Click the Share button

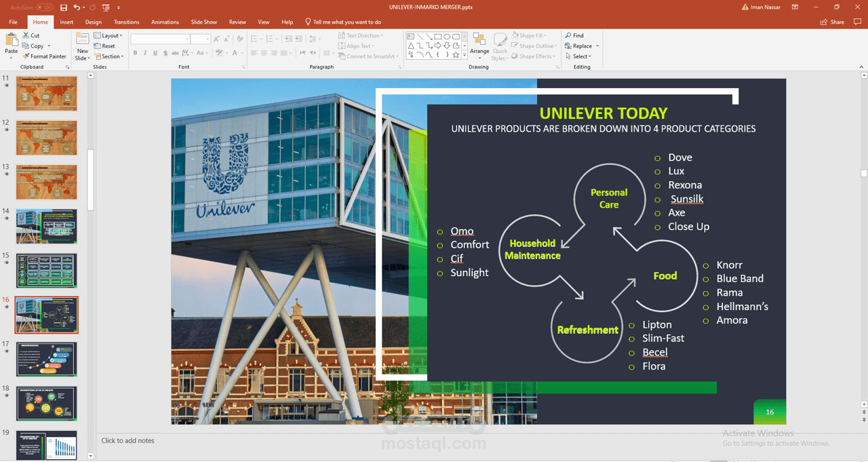pyautogui.click(x=833, y=22)
